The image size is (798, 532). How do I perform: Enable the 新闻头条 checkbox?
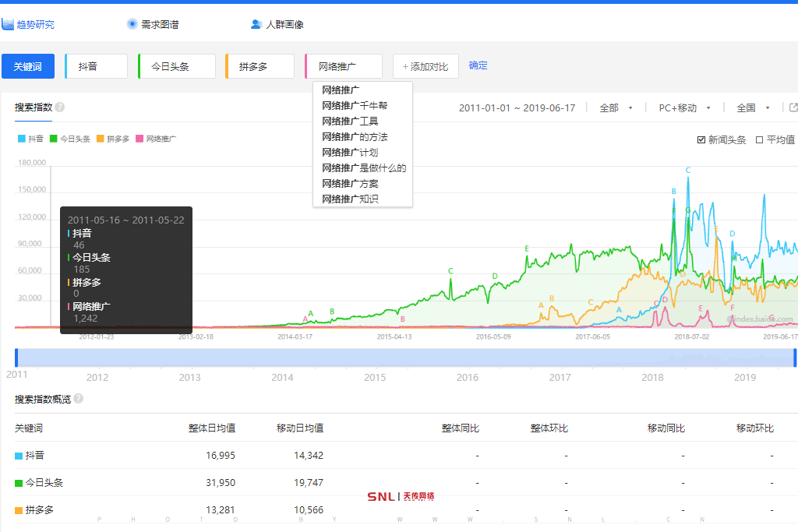pos(701,139)
